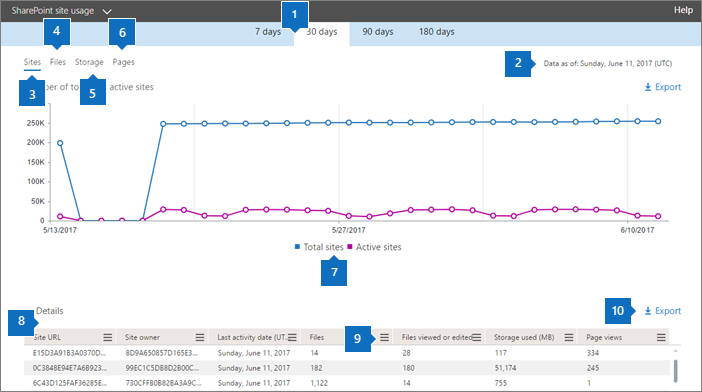Open the Files column menu
702x392 pixels.
385,337
